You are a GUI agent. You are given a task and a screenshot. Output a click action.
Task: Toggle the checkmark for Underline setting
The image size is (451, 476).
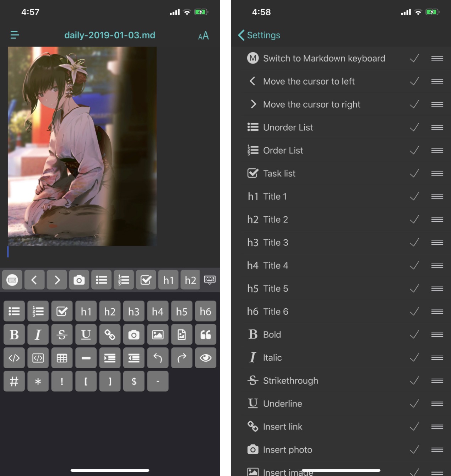click(414, 404)
